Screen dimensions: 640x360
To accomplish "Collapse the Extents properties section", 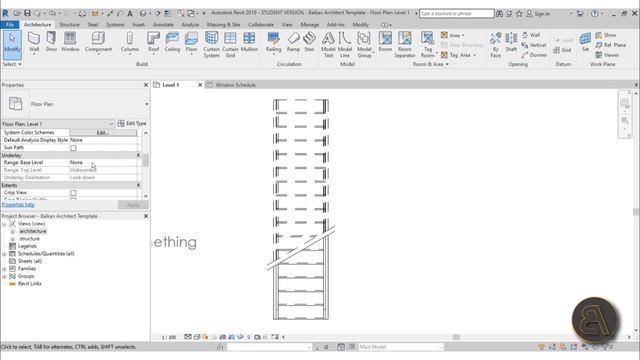I will (138, 185).
